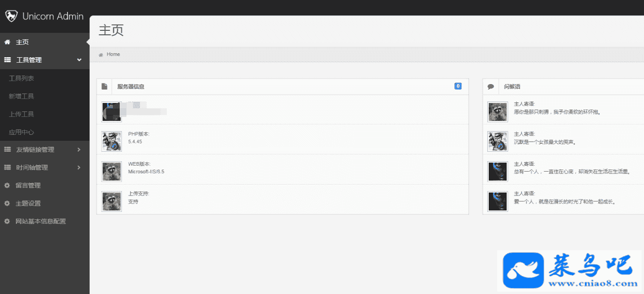This screenshot has height=294, width=644.
Task: Click the home icon beside 主页 in sidebar
Action: (x=7, y=42)
